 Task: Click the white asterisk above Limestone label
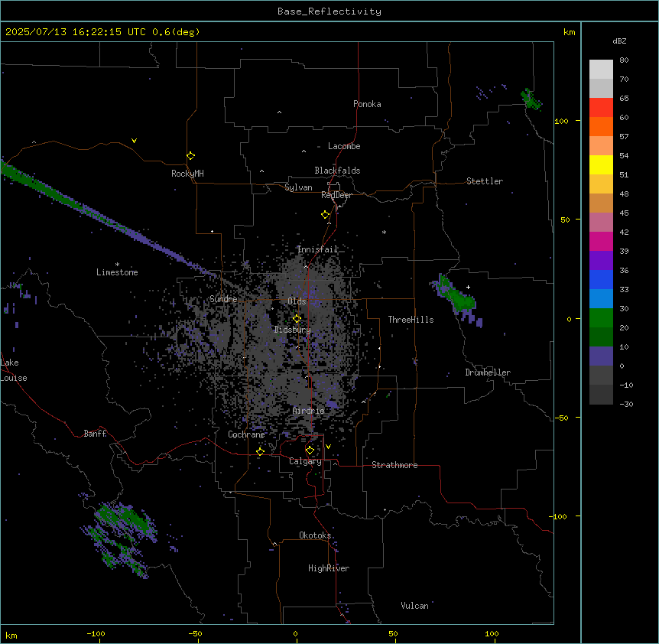(117, 265)
